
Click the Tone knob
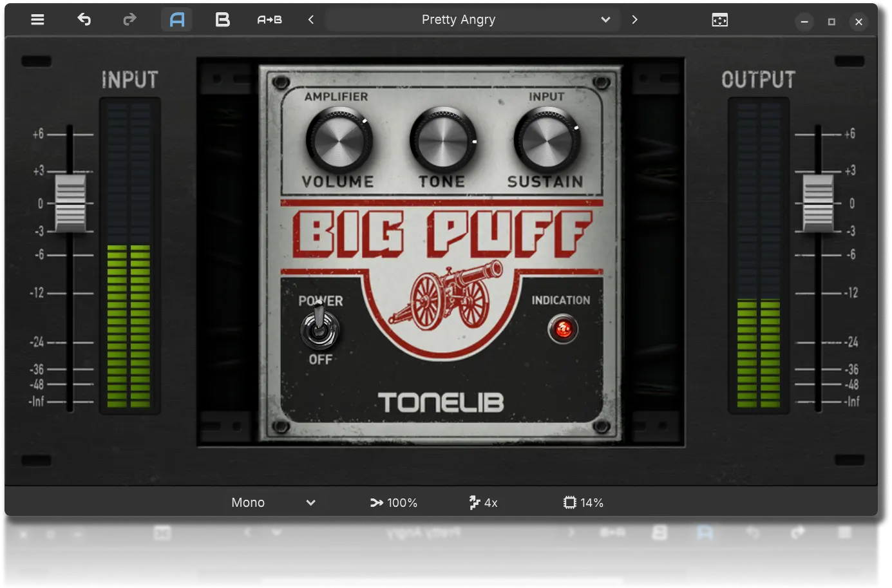click(443, 141)
